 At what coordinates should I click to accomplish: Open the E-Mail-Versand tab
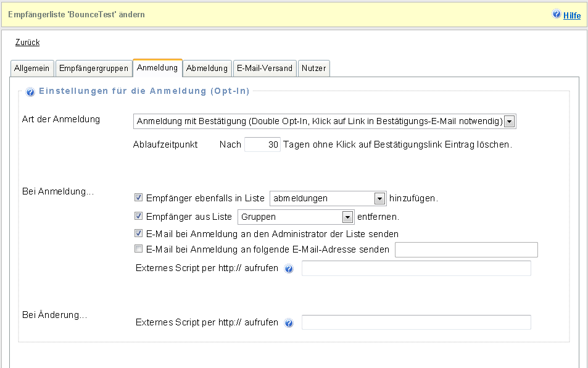coord(265,69)
